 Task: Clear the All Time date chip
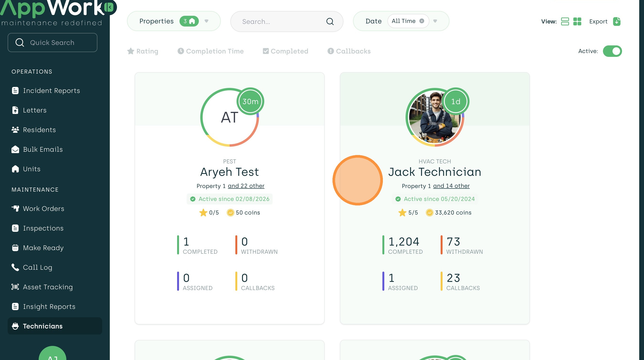[x=422, y=21]
